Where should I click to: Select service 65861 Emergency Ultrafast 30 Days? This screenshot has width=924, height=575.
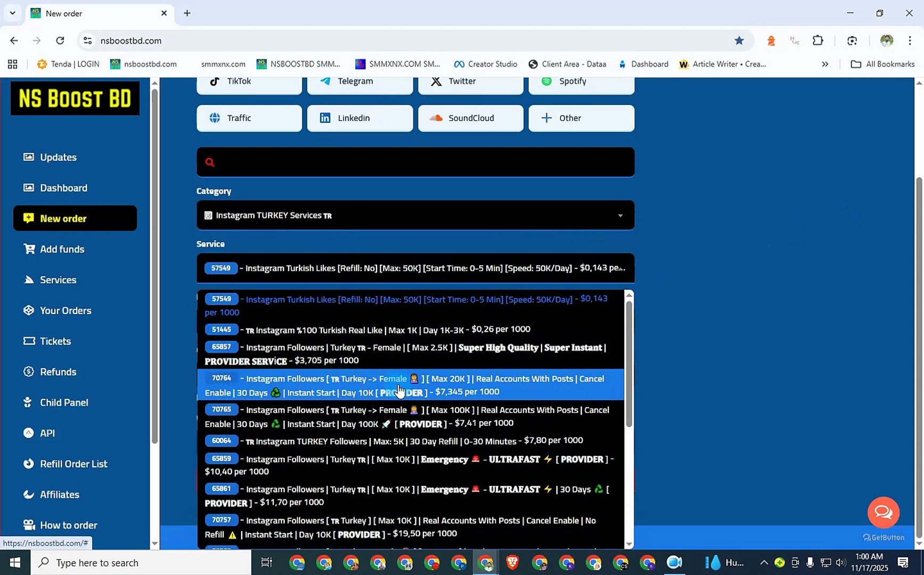coord(411,496)
